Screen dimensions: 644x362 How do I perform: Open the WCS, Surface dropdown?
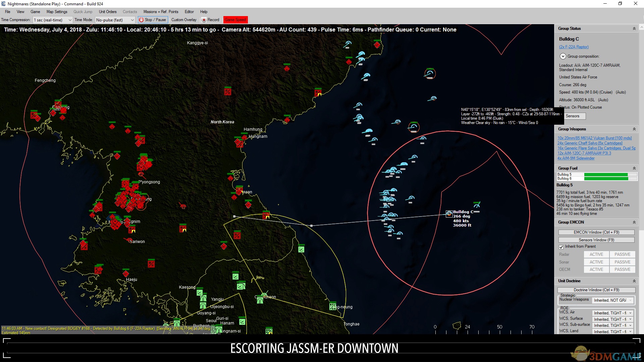click(x=613, y=319)
